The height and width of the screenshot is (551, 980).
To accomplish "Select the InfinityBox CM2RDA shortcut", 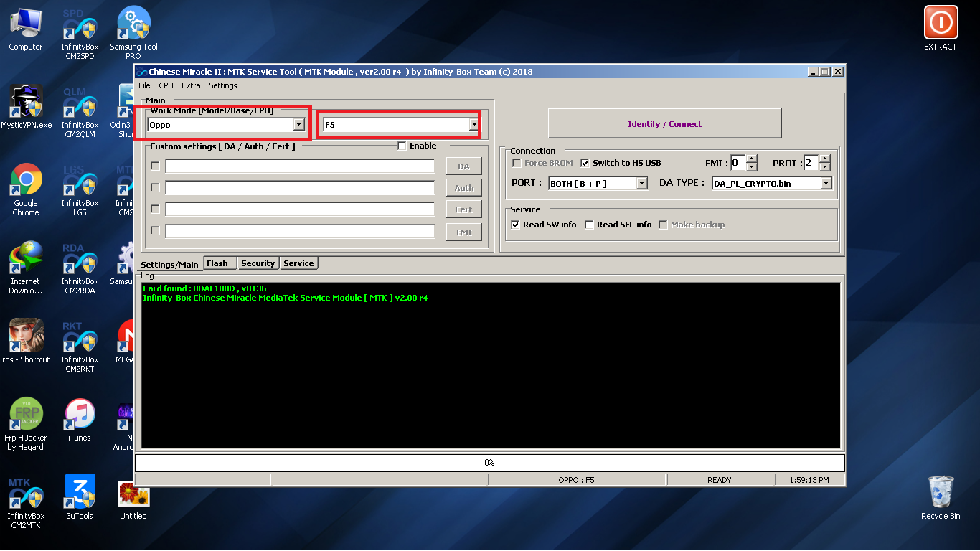I will click(80, 268).
